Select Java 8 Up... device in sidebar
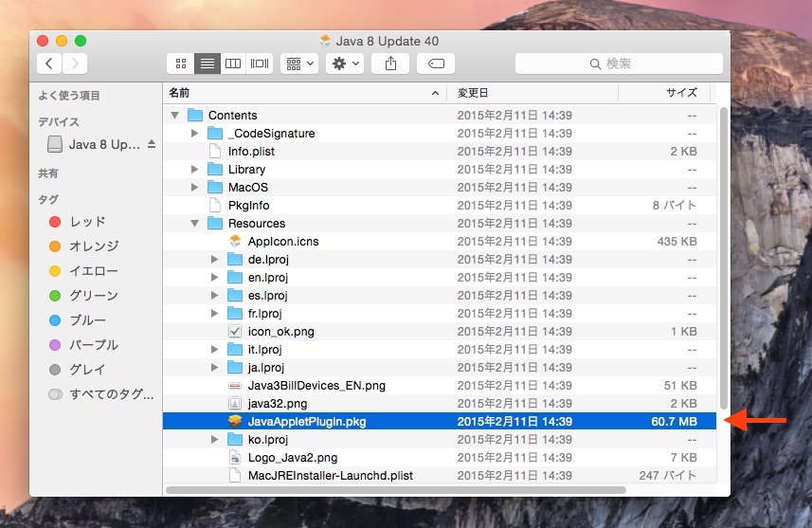812x528 pixels. [96, 145]
